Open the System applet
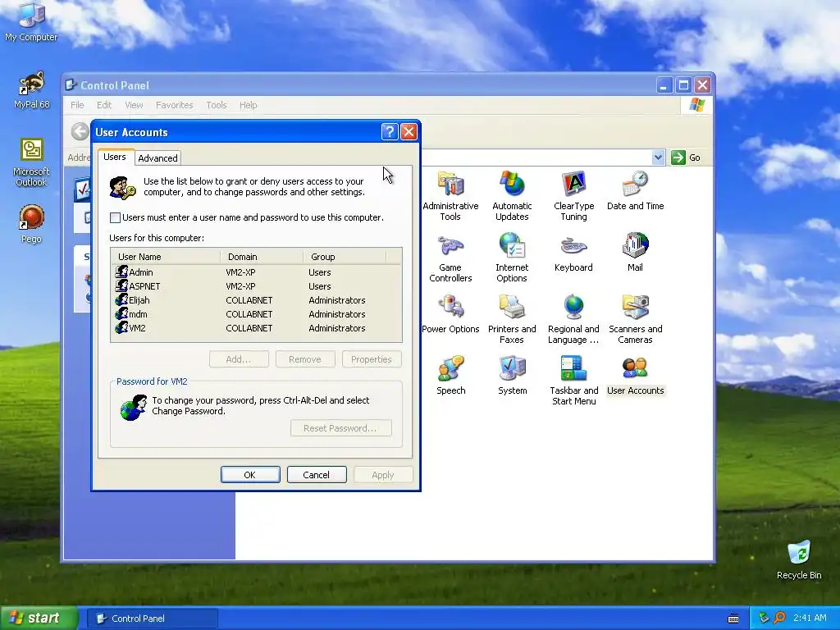Screen dimensions: 840x630 click(x=512, y=376)
